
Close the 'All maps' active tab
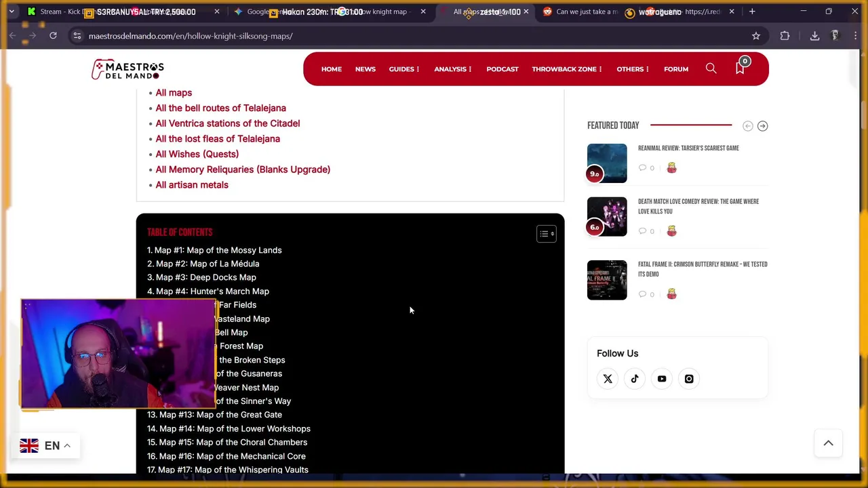tap(526, 12)
